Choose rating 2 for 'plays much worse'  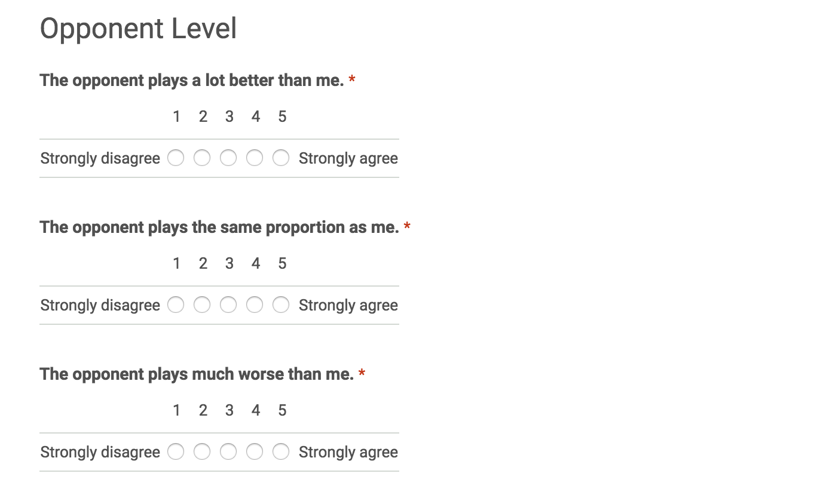click(x=202, y=452)
